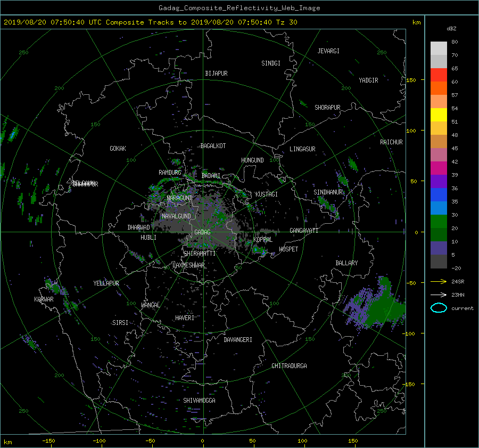Click the SHIRAHATTI city label

pos(200,254)
